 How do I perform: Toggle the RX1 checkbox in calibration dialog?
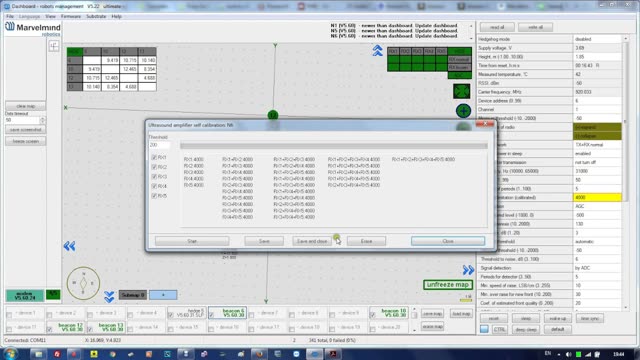click(154, 157)
